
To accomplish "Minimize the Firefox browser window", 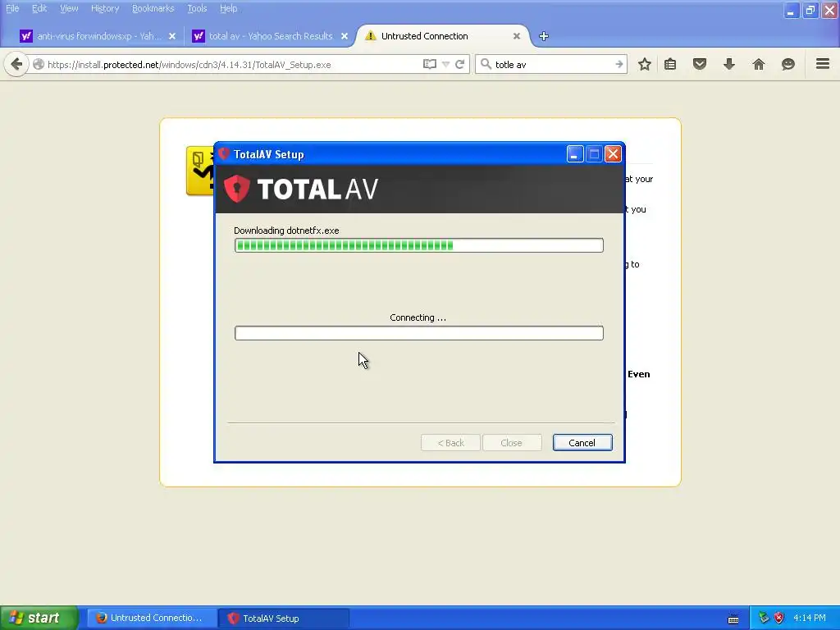I will pyautogui.click(x=791, y=10).
